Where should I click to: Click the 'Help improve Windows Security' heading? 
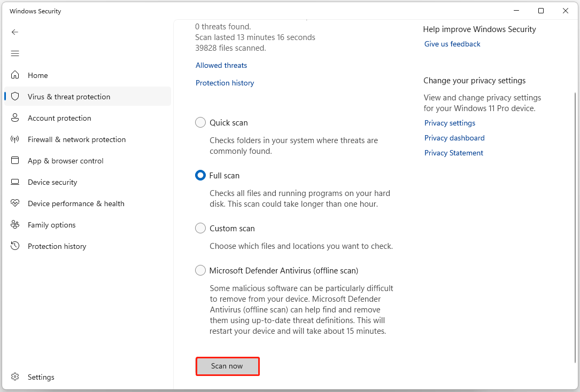[480, 29]
